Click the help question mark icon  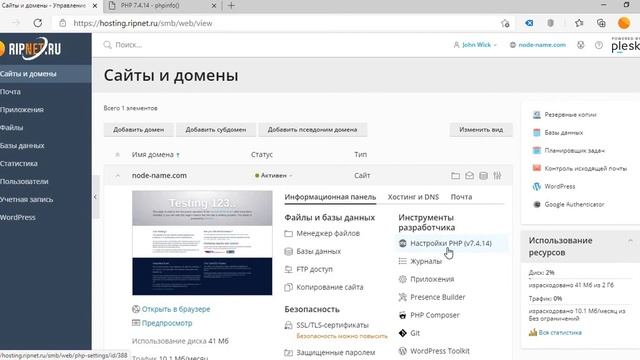pos(599,45)
